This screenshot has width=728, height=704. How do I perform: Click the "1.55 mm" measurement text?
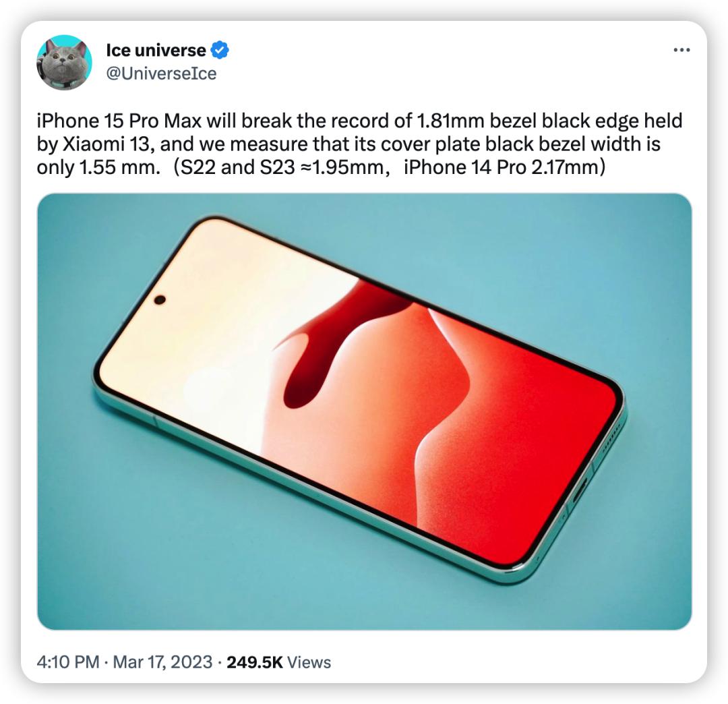tap(119, 167)
